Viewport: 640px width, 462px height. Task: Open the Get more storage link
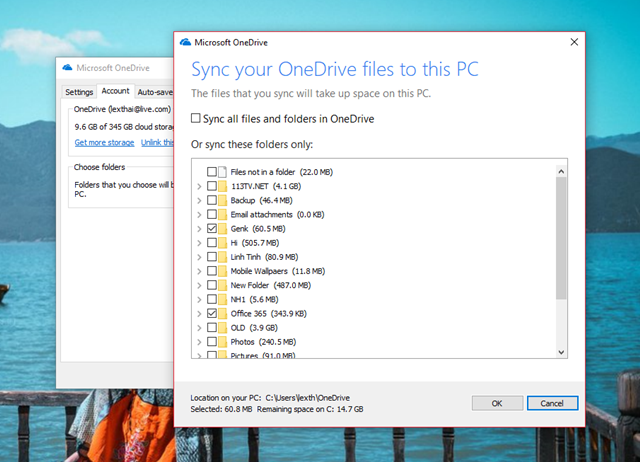click(104, 142)
